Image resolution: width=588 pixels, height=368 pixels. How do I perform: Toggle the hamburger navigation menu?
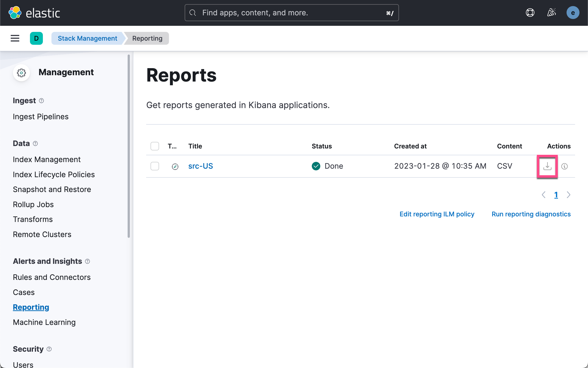pos(15,38)
